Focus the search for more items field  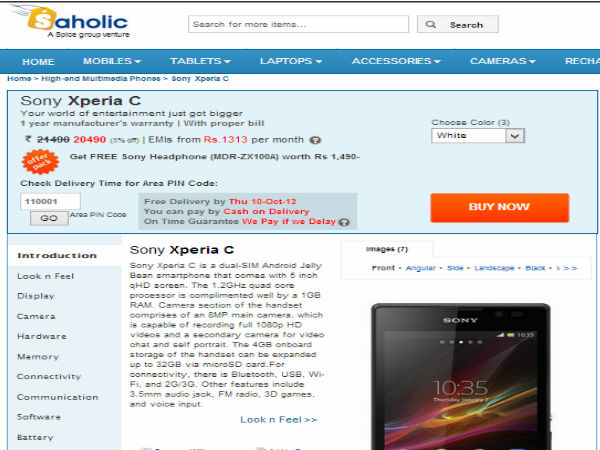click(x=298, y=24)
